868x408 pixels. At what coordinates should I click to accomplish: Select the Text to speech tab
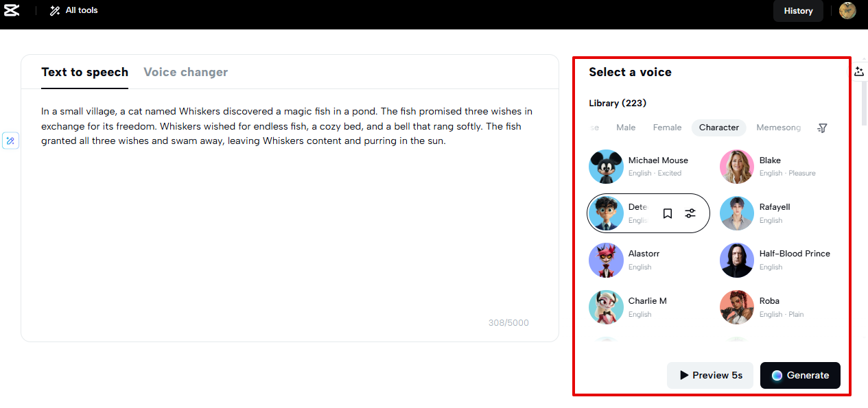click(x=84, y=71)
